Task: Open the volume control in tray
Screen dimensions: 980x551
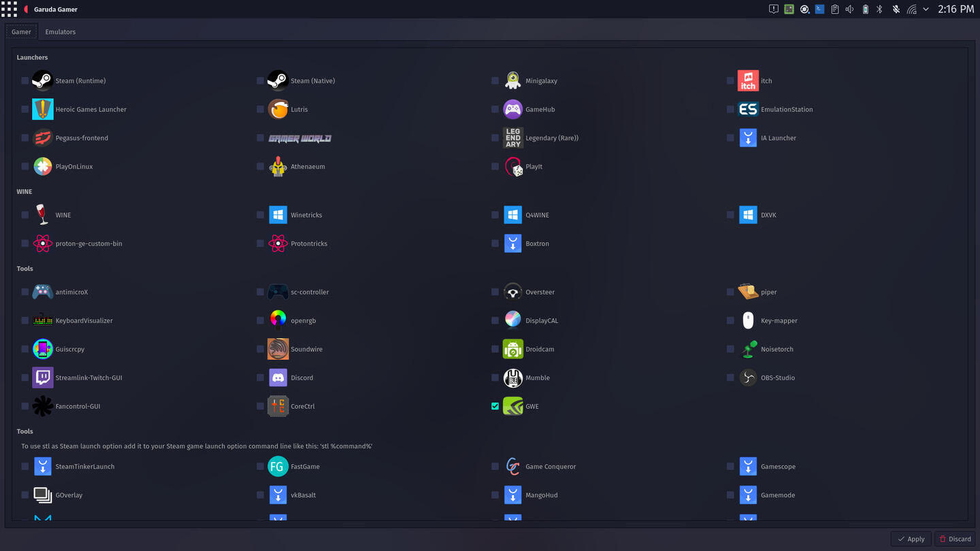Action: pyautogui.click(x=850, y=10)
